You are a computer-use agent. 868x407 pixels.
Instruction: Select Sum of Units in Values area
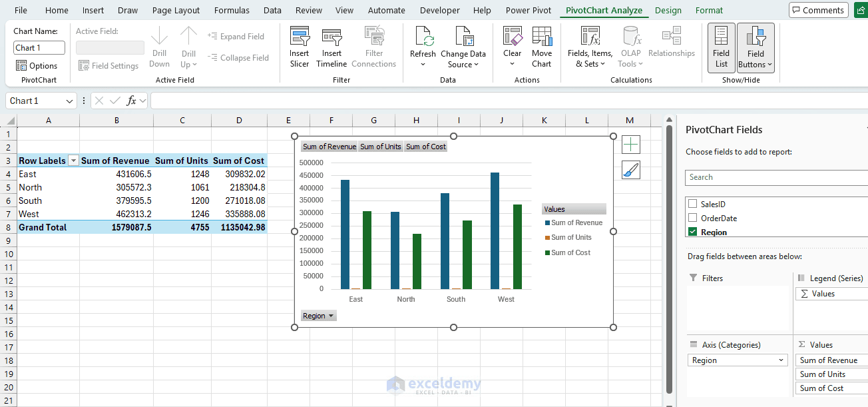point(831,374)
